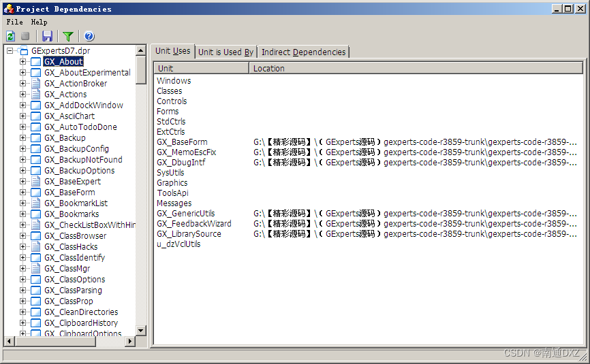Click the Location path of GX_BaseForm

415,142
